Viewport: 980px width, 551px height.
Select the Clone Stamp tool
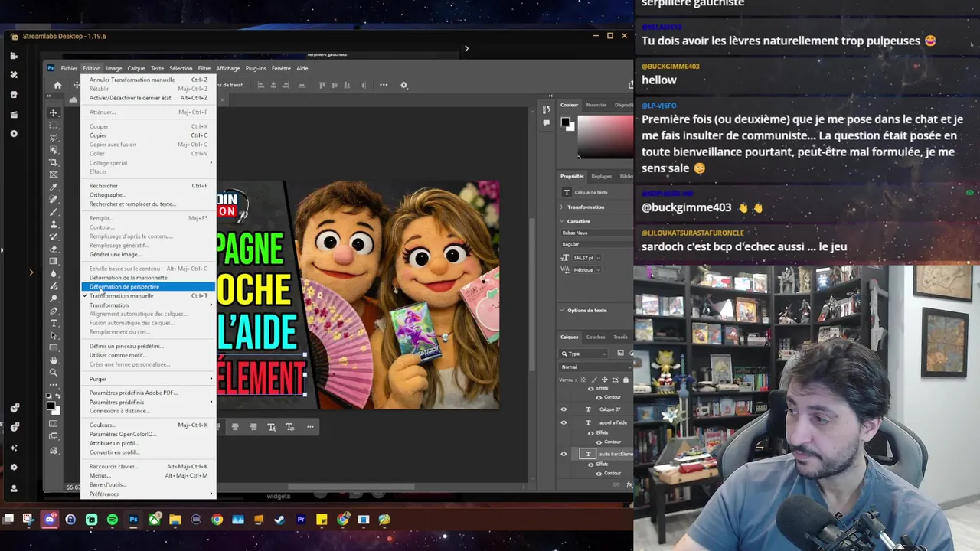[54, 224]
